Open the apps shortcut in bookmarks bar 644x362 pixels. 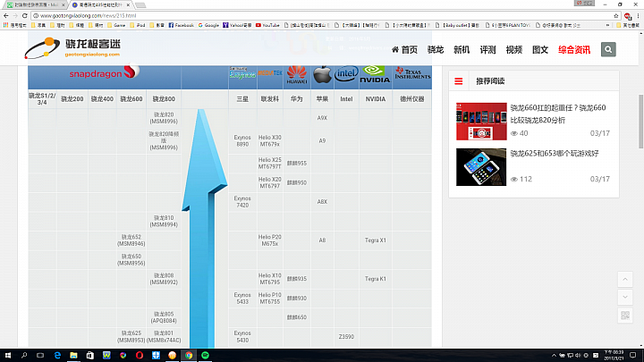(x=15, y=25)
